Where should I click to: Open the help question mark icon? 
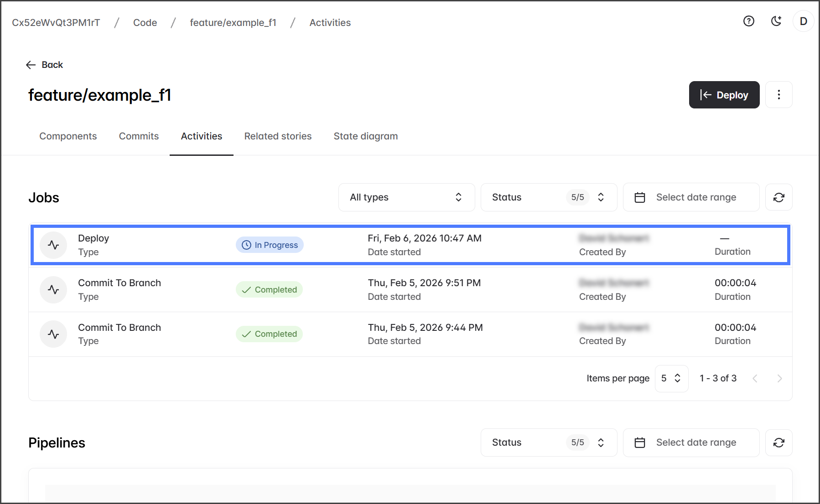coord(748,21)
